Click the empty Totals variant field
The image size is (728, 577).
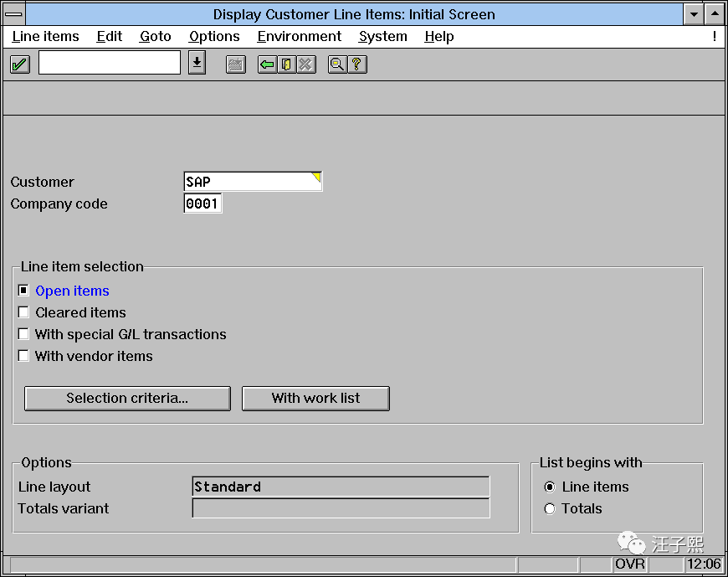coord(341,508)
